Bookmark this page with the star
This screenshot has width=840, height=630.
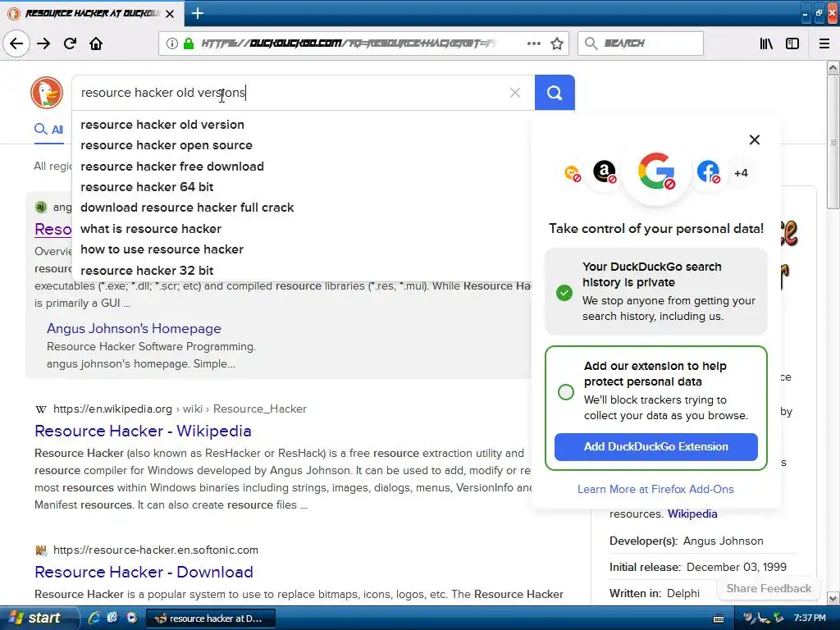coord(557,43)
